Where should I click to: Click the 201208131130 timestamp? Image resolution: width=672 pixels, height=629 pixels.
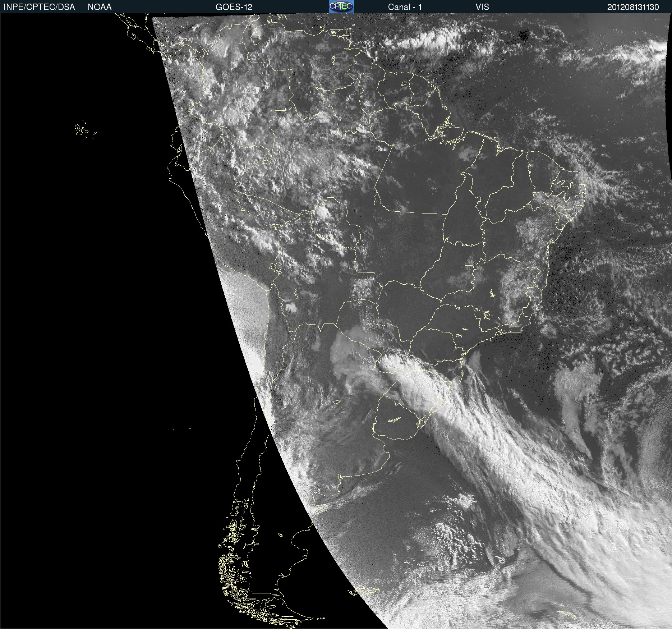click(x=633, y=7)
